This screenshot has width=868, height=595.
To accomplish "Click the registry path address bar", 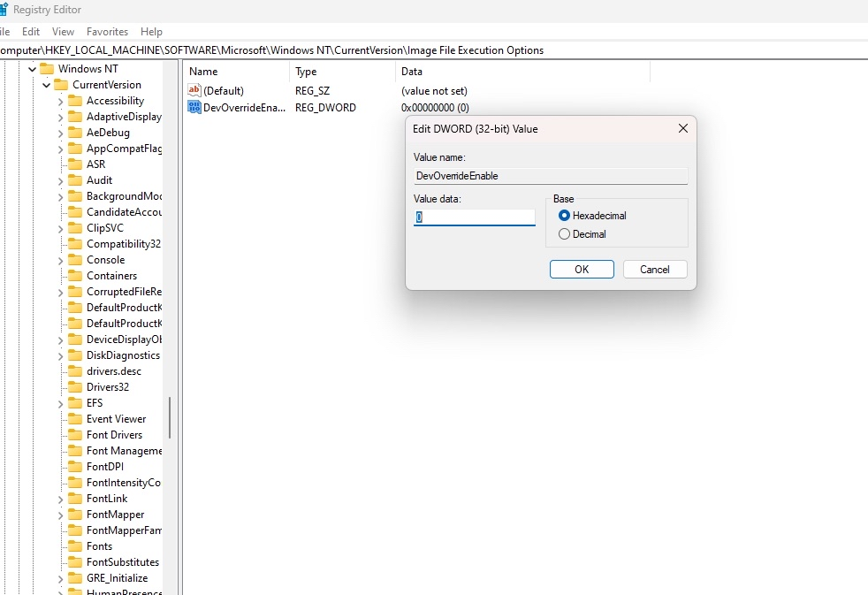I will [x=434, y=50].
